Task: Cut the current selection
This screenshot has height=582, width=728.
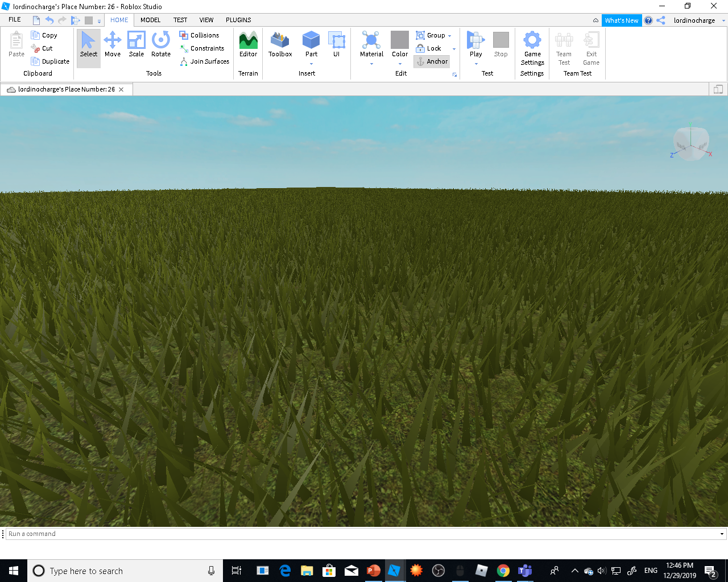Action: (42, 48)
